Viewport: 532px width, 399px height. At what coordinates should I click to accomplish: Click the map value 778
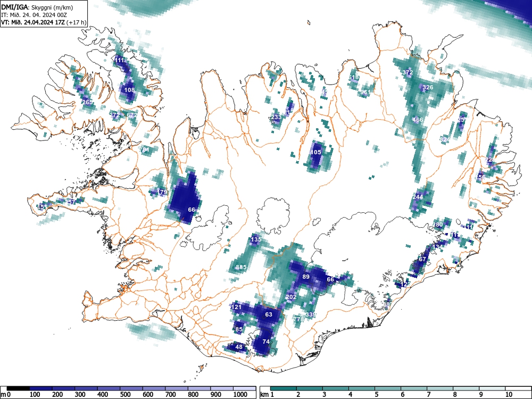click(x=298, y=319)
